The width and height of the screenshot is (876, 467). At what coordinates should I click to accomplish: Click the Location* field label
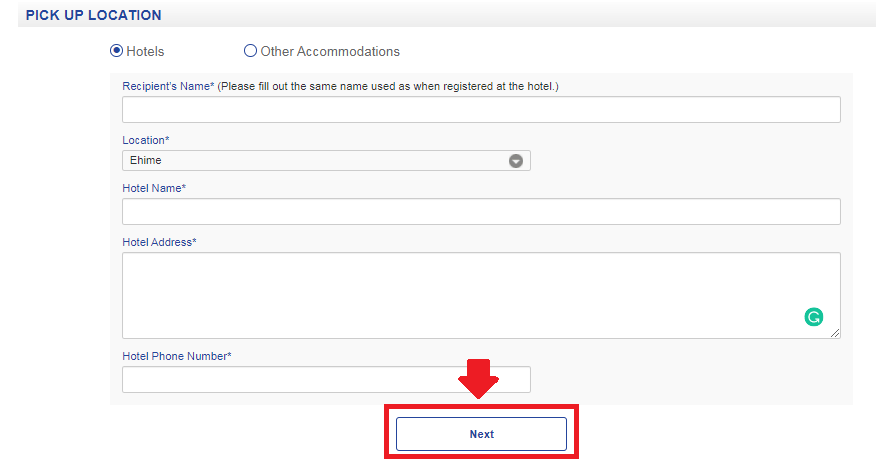click(x=146, y=140)
